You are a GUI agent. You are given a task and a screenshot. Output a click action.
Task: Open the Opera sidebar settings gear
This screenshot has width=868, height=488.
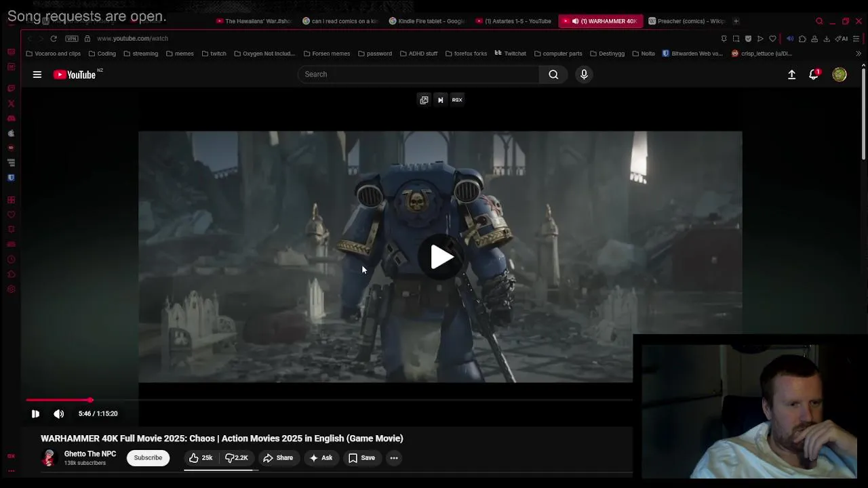[x=11, y=289]
